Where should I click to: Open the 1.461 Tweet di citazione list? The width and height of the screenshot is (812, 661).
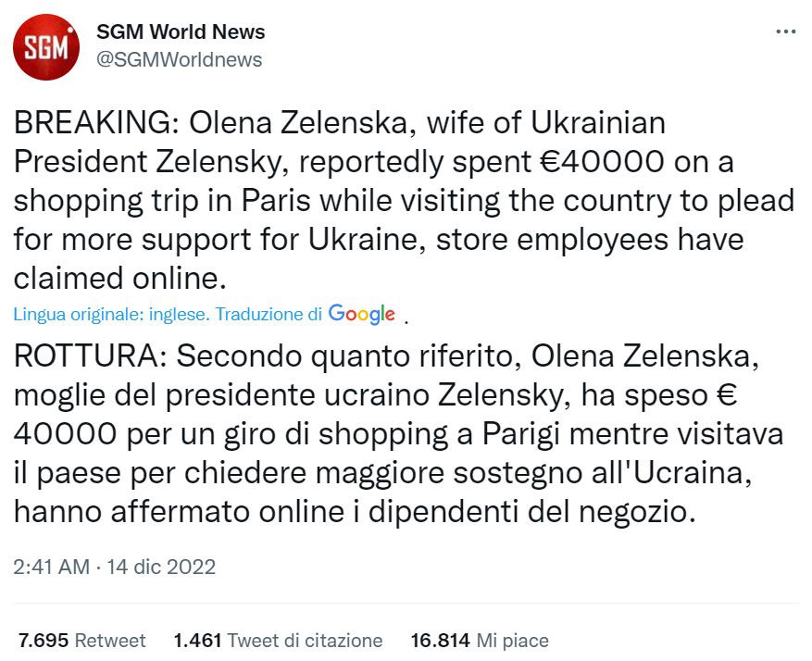tap(277, 640)
